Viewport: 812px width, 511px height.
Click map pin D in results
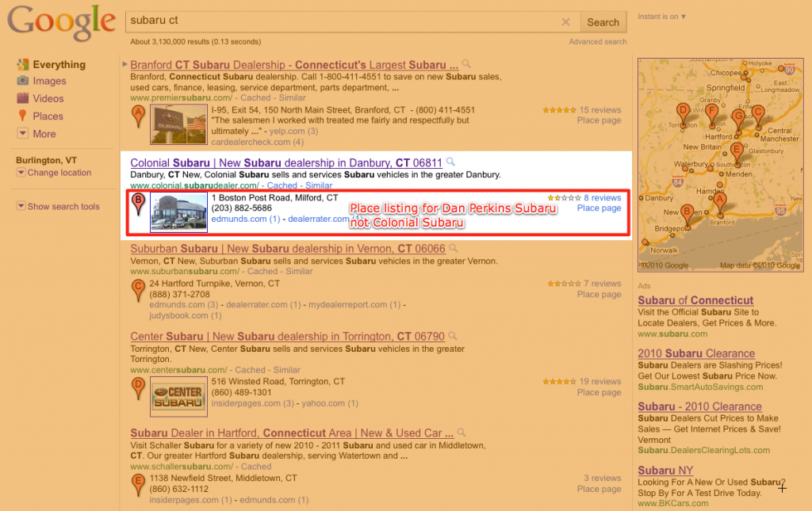(x=138, y=388)
